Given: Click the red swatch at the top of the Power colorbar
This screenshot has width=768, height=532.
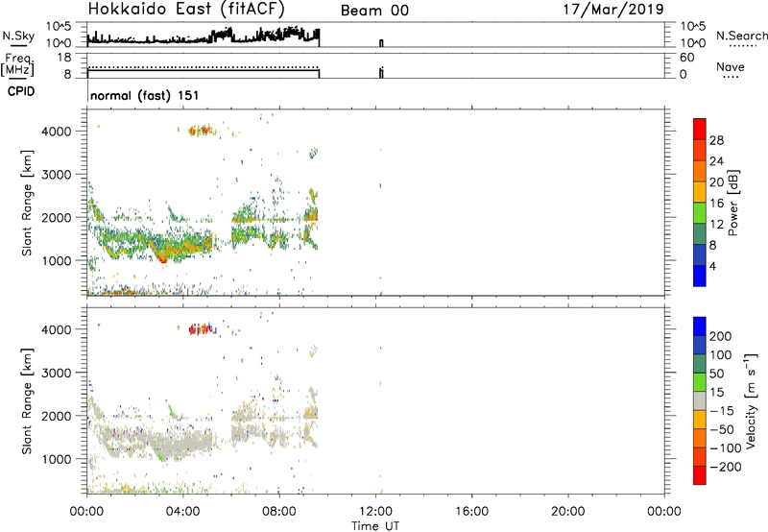Looking at the screenshot, I should tap(700, 129).
